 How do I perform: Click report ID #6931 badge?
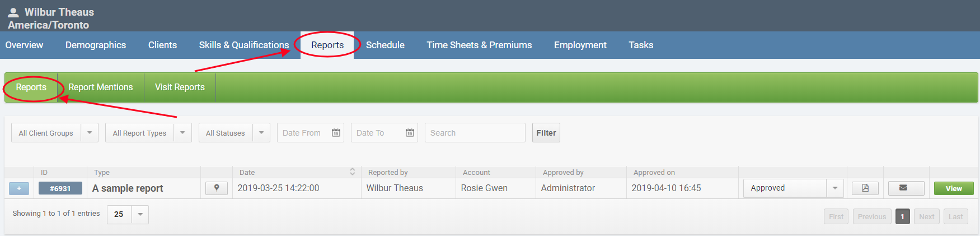tap(60, 188)
